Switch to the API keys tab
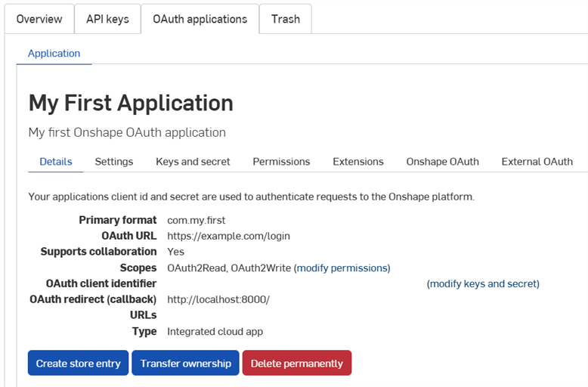 107,19
